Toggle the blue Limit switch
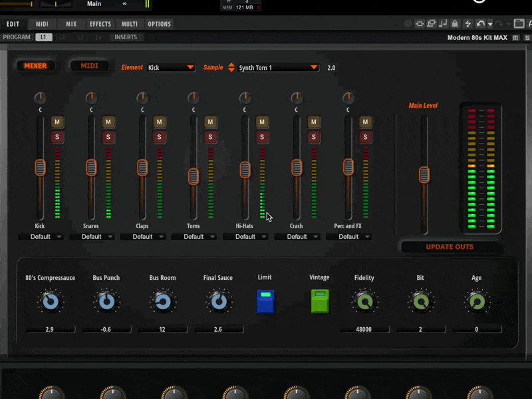 coord(266,301)
